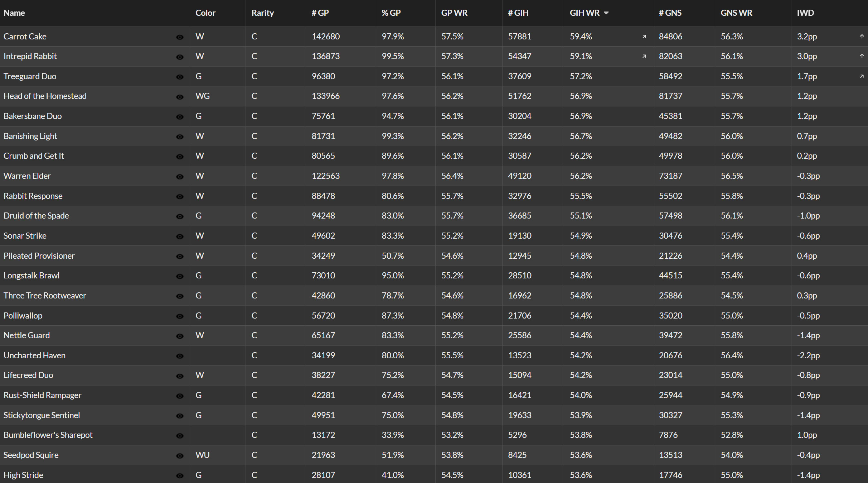Sort table by the Name column header

click(x=14, y=13)
